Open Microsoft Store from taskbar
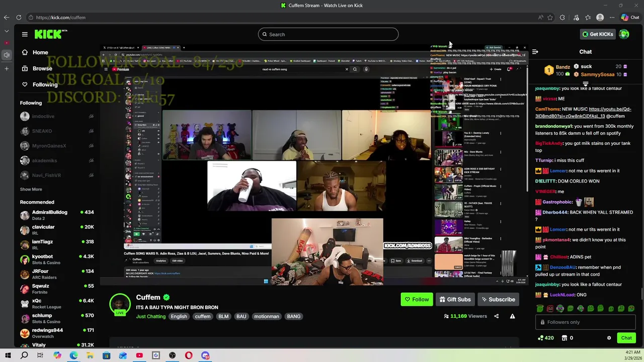The width and height of the screenshot is (644, 362). [x=106, y=355]
